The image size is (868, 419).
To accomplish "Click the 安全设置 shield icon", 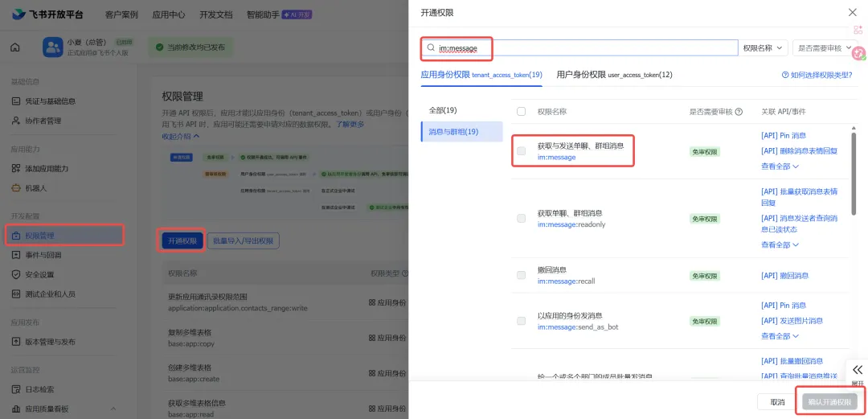I will [15, 274].
